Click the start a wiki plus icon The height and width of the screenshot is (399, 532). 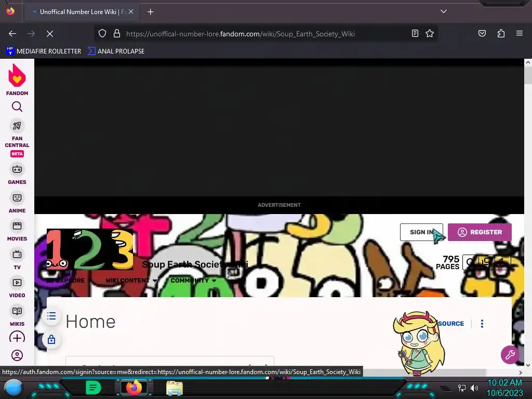(x=17, y=338)
